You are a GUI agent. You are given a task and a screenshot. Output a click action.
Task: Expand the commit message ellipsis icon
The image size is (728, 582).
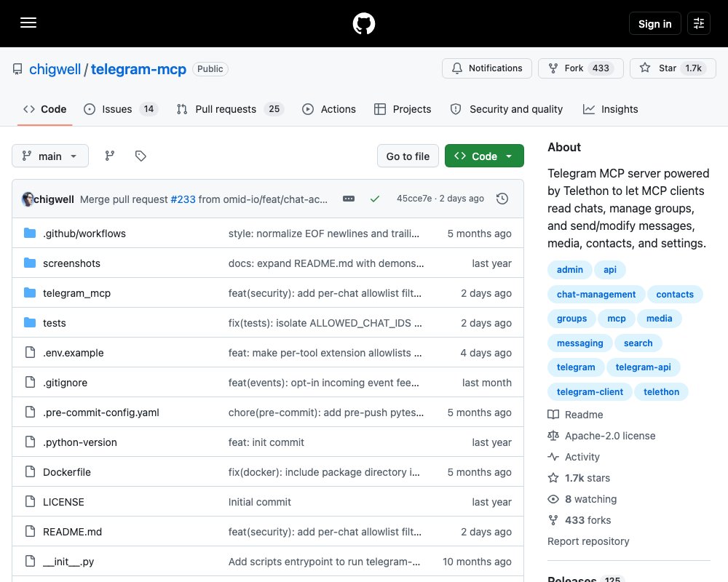coord(349,199)
